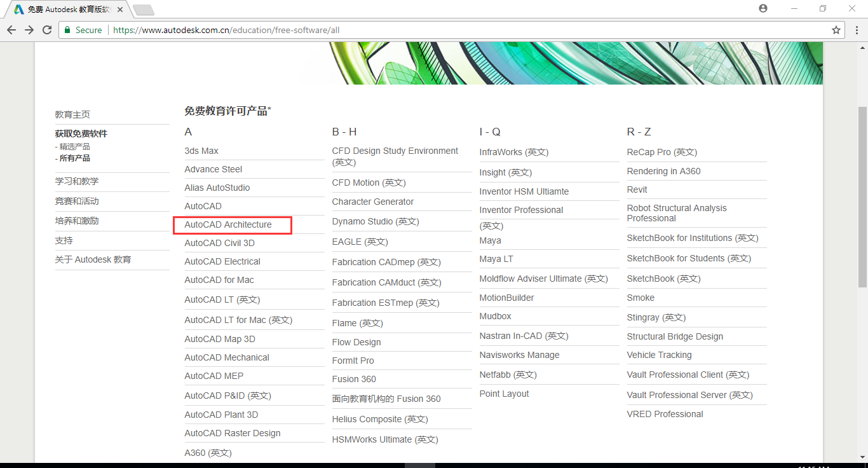
Task: Open the Chrome menu (three dots)
Action: tap(856, 30)
